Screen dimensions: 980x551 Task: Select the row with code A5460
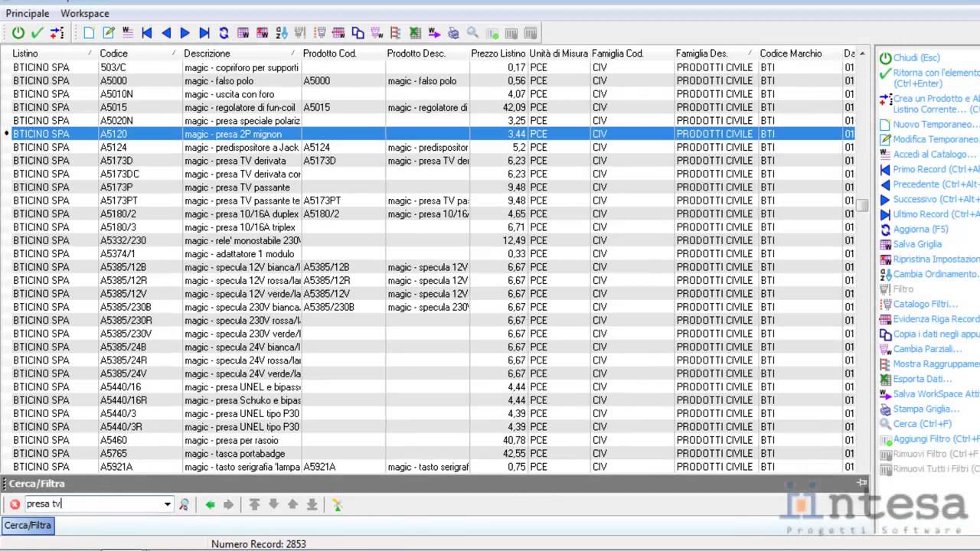[x=429, y=440]
